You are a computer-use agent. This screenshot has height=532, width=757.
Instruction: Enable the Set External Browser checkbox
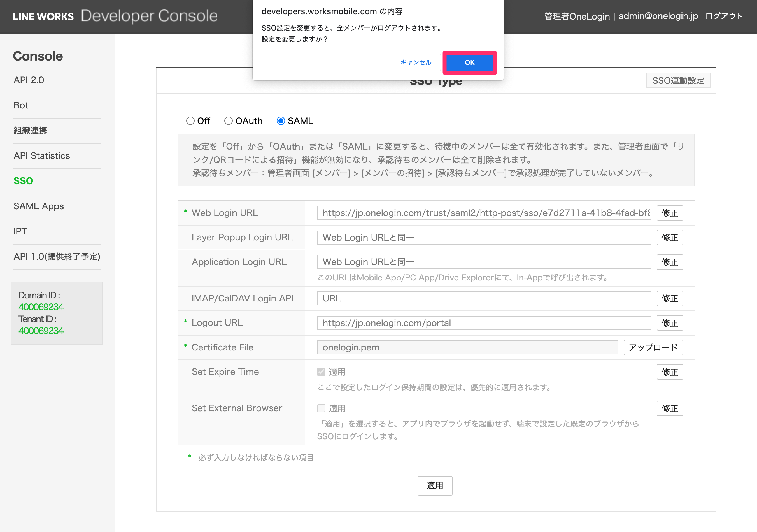(x=321, y=408)
